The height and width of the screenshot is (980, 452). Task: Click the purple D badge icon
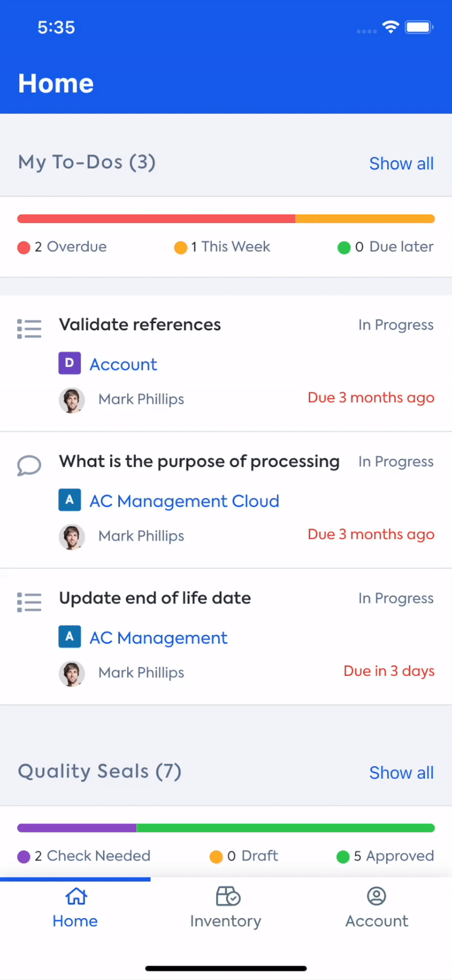click(69, 363)
